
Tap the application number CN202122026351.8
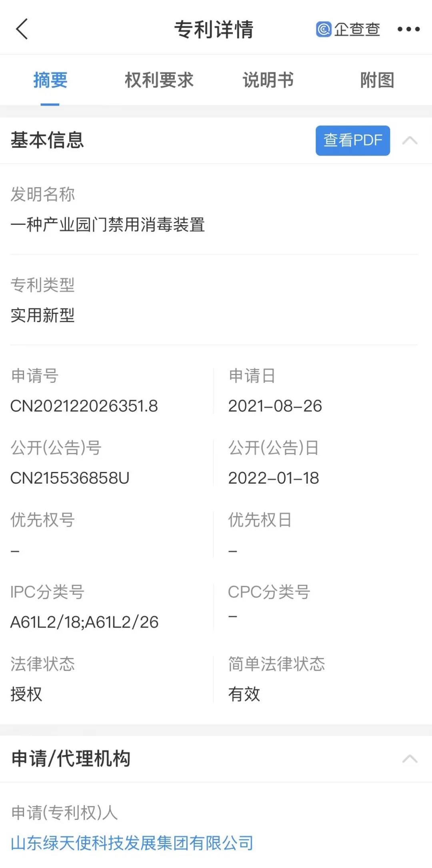click(x=84, y=406)
